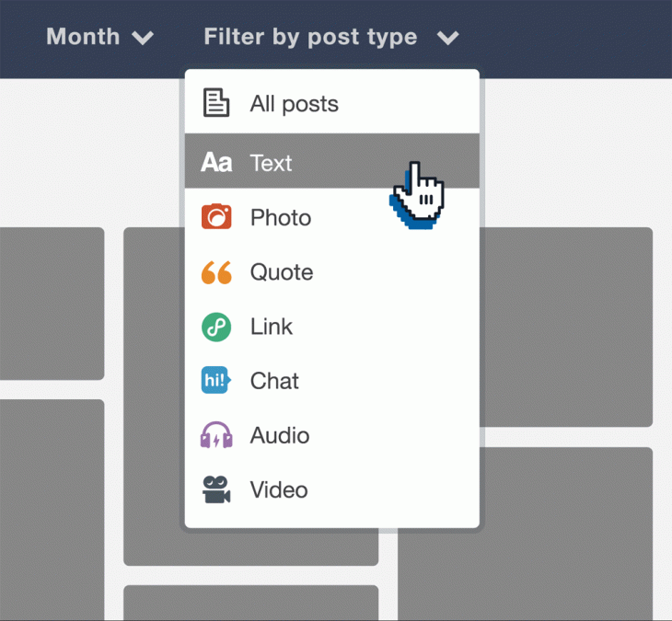Filter posts by Photo
This screenshot has height=621, width=672.
click(x=281, y=218)
